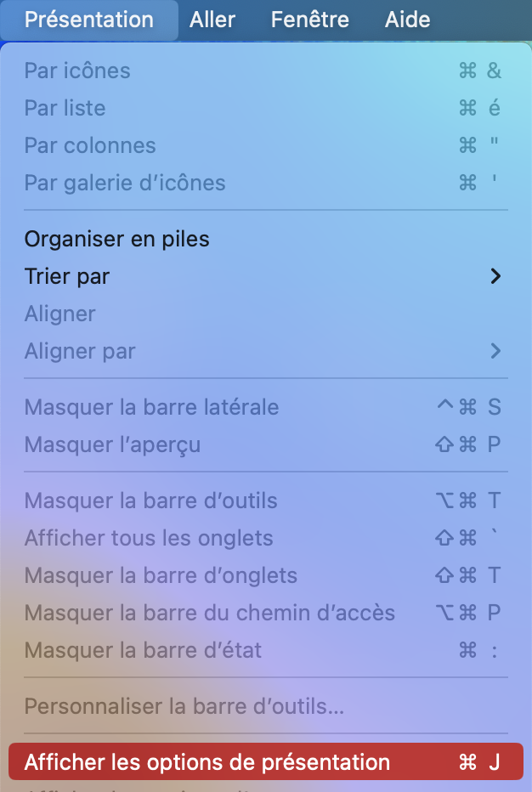This screenshot has height=792, width=532.
Task: Hide the tab bar via Masquer la barre d'onglets
Action: click(x=161, y=575)
